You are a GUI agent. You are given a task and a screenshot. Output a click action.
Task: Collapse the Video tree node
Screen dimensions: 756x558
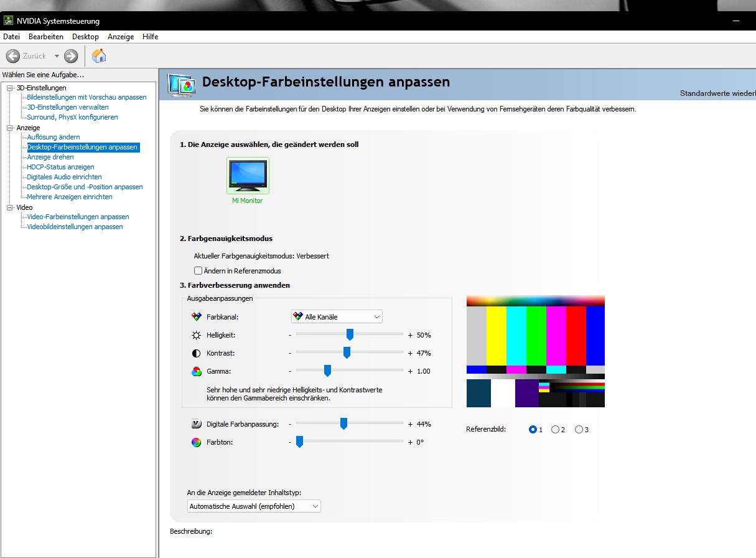click(9, 207)
